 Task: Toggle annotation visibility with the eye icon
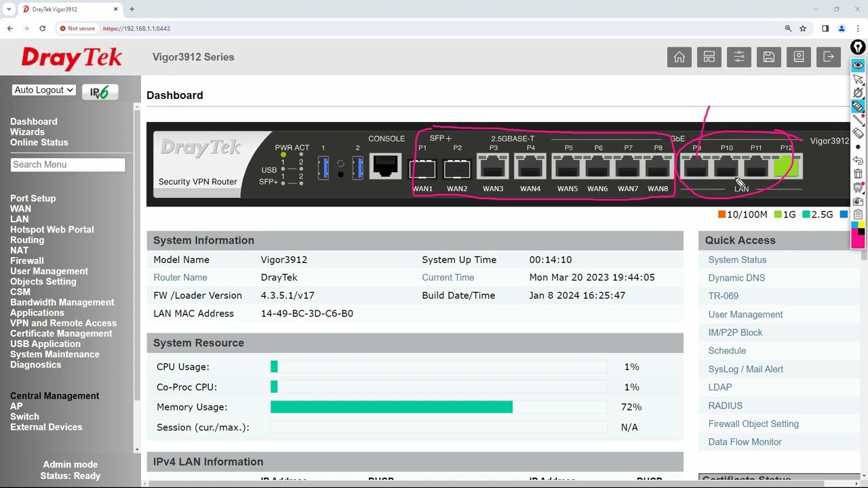(858, 65)
